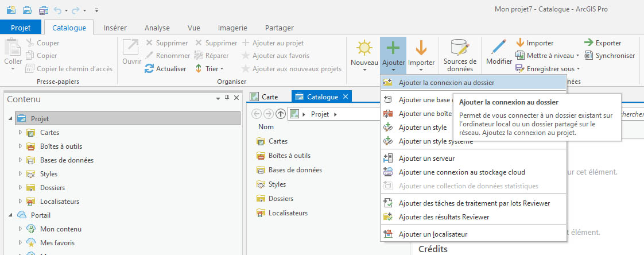
Task: Click the Sources de données icon
Action: [460, 48]
